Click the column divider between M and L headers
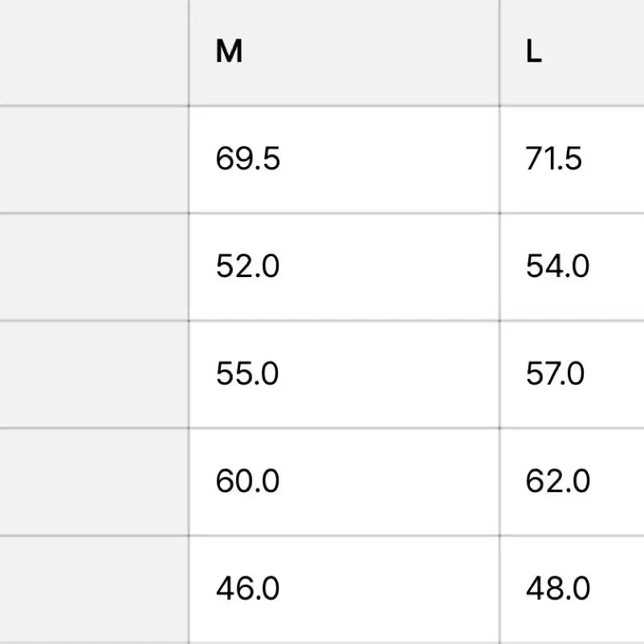The width and height of the screenshot is (644, 644). (x=499, y=52)
